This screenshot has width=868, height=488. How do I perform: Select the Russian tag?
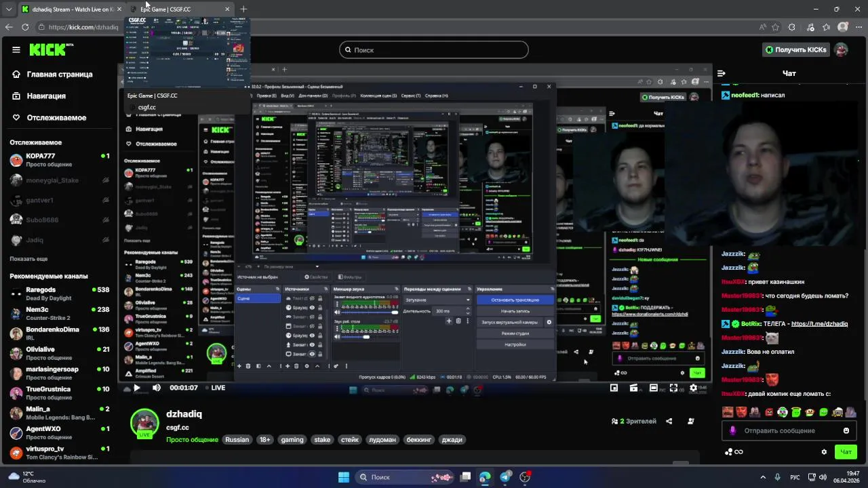[x=237, y=440]
